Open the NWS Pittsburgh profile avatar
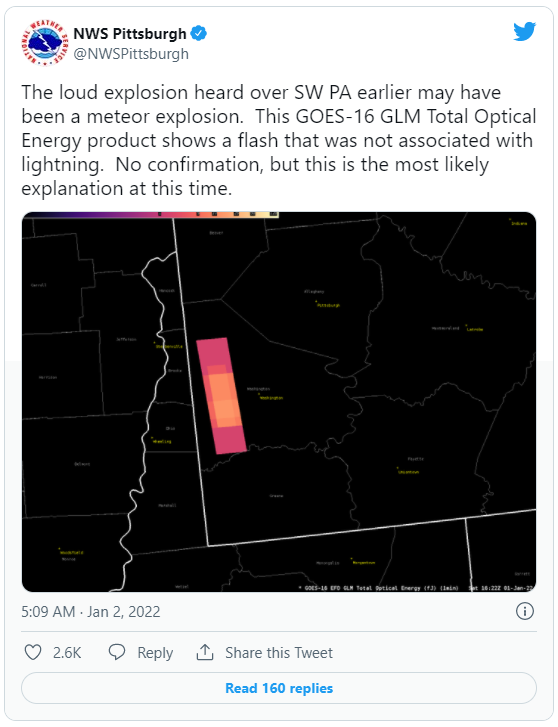This screenshot has height=727, width=558. (44, 43)
